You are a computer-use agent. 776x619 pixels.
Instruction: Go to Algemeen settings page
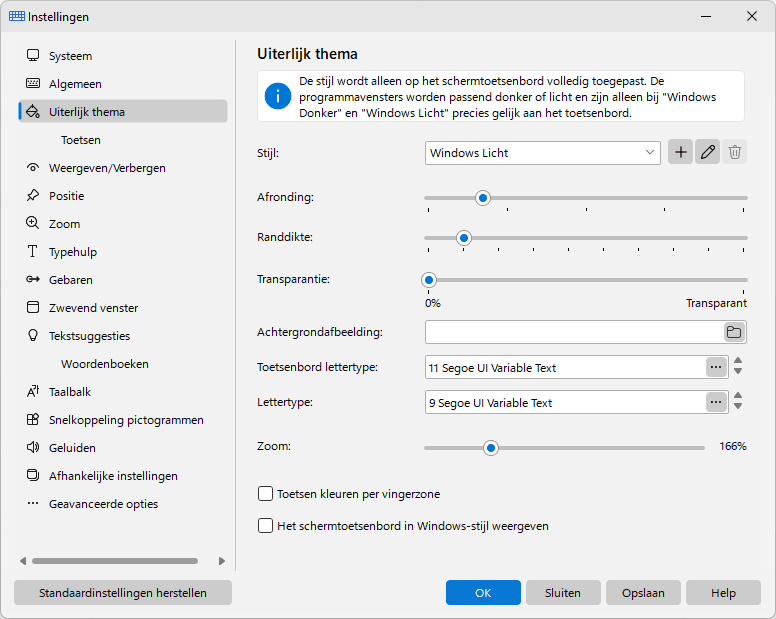[x=123, y=84]
